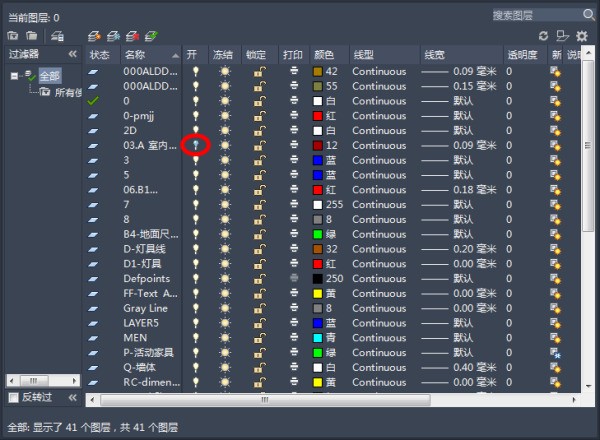Click freeze icon for D-灯具线 layer
Screen dimensions: 600x440
click(225, 249)
